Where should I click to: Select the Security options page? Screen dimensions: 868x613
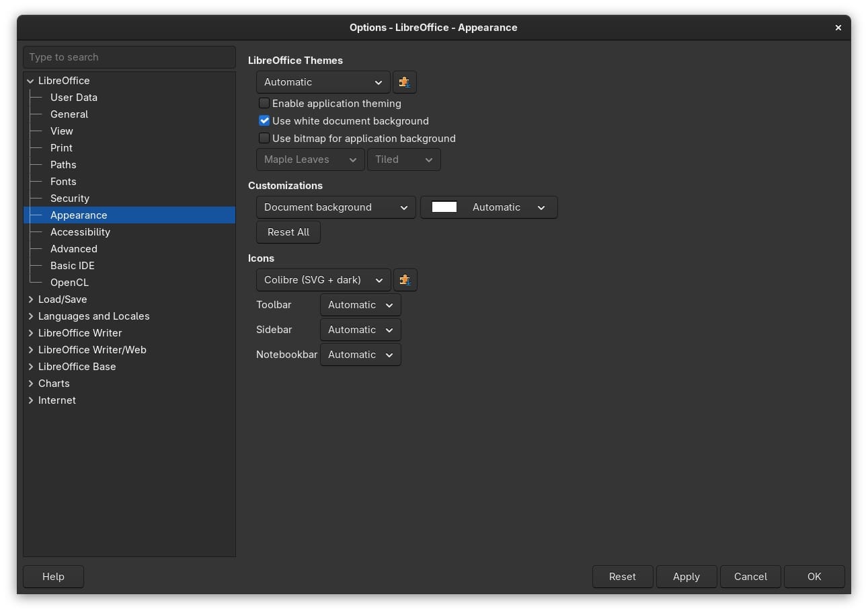[70, 199]
